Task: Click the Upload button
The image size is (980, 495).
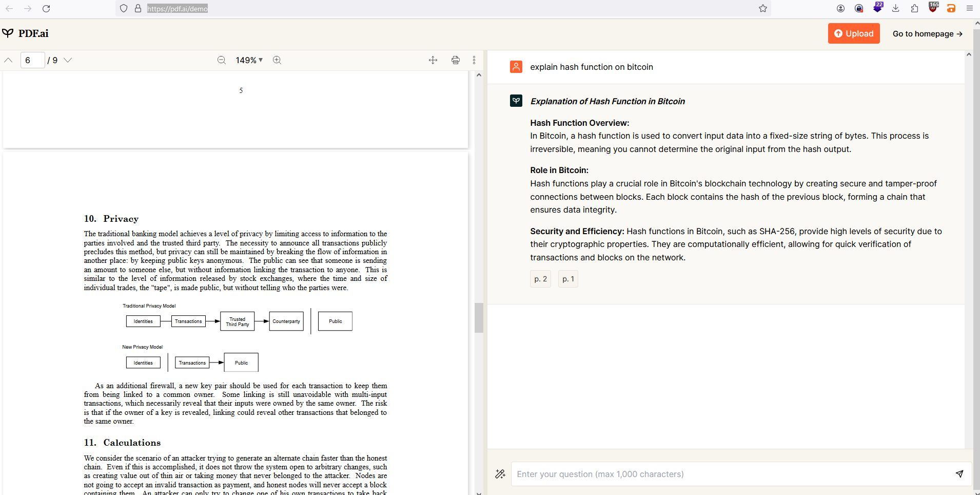Action: click(x=853, y=33)
